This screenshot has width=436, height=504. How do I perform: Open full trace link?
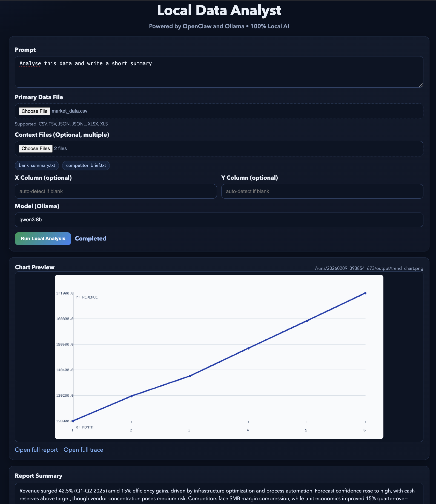pos(84,450)
